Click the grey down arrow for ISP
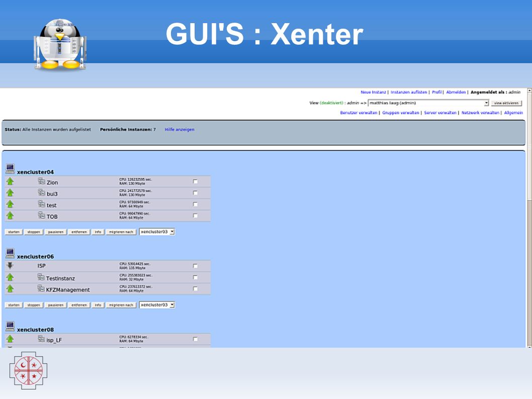Image resolution: width=532 pixels, height=399 pixels. click(x=10, y=266)
